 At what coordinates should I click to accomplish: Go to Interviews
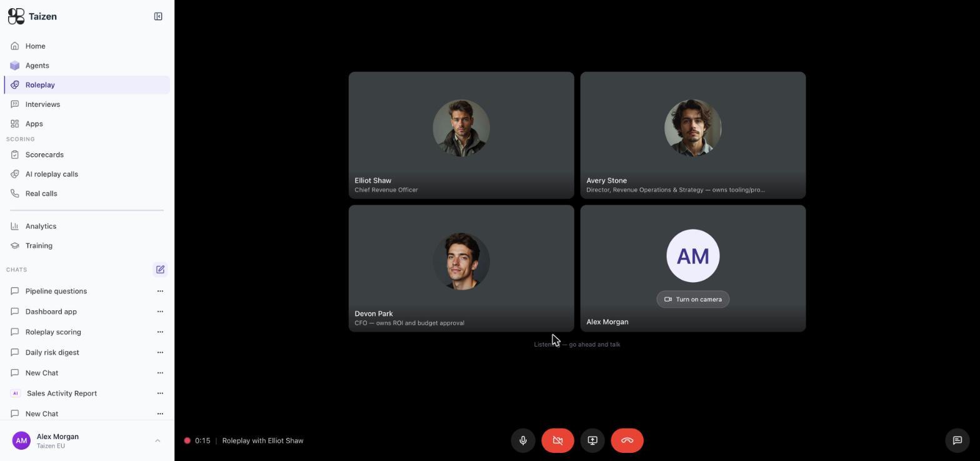[x=87, y=104]
